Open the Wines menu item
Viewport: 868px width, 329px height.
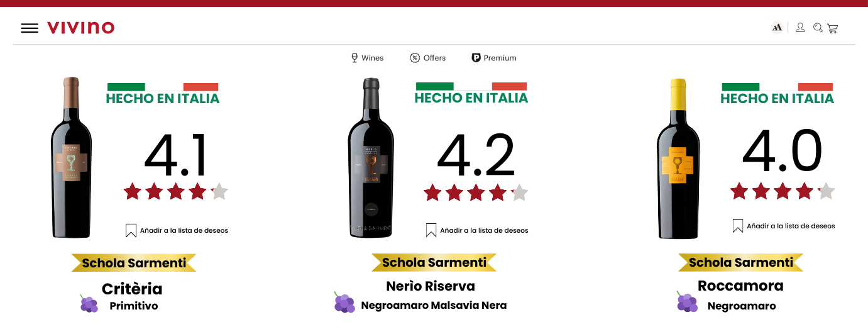point(367,58)
